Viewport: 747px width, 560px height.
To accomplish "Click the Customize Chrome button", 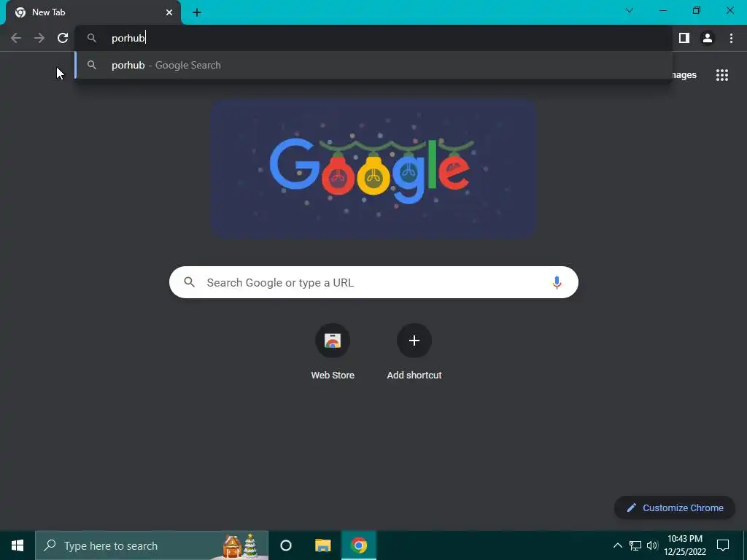I will coord(675,507).
